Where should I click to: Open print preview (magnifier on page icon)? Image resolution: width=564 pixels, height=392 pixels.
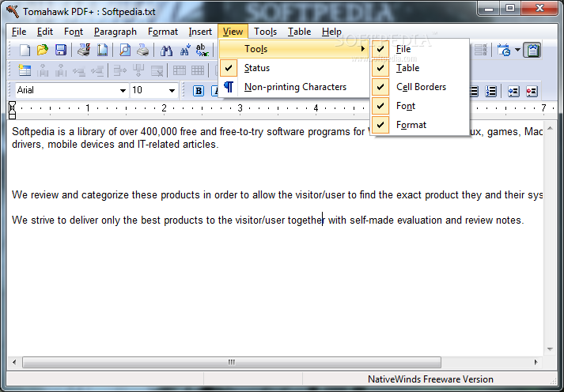(125, 50)
